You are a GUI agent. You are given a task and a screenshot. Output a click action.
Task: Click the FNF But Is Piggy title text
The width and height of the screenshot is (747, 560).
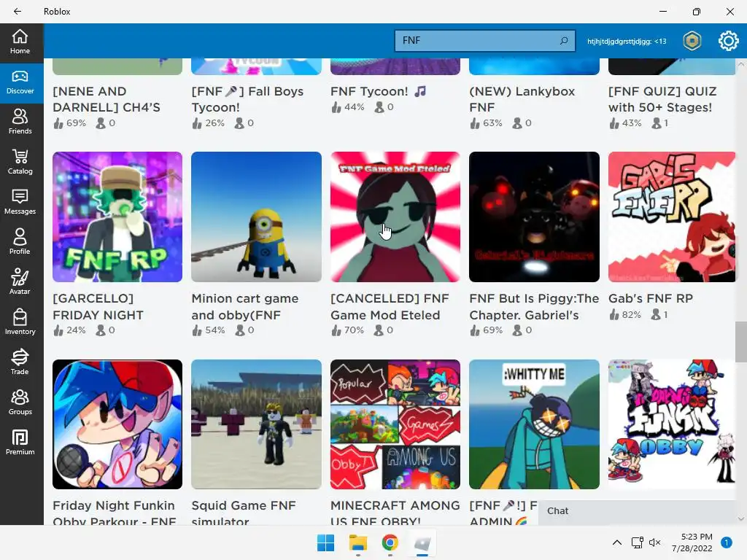pyautogui.click(x=534, y=307)
